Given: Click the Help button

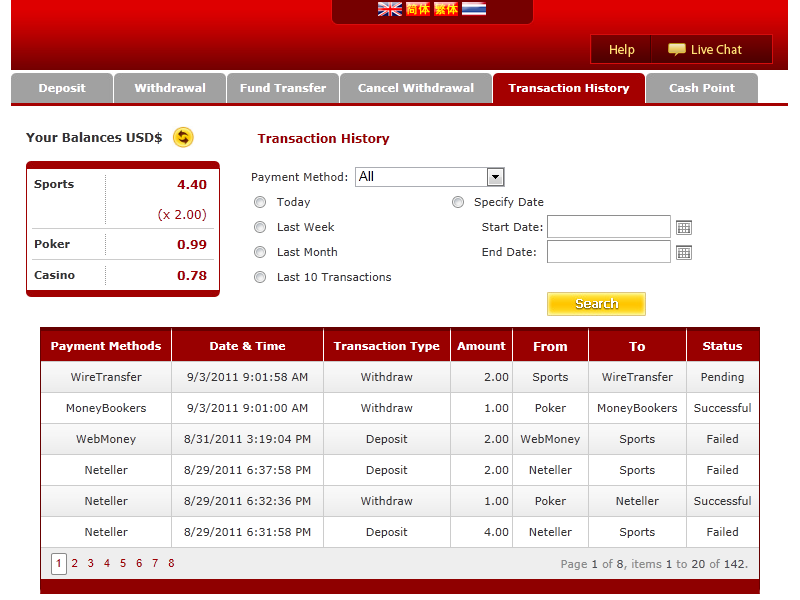Looking at the screenshot, I should click(621, 50).
